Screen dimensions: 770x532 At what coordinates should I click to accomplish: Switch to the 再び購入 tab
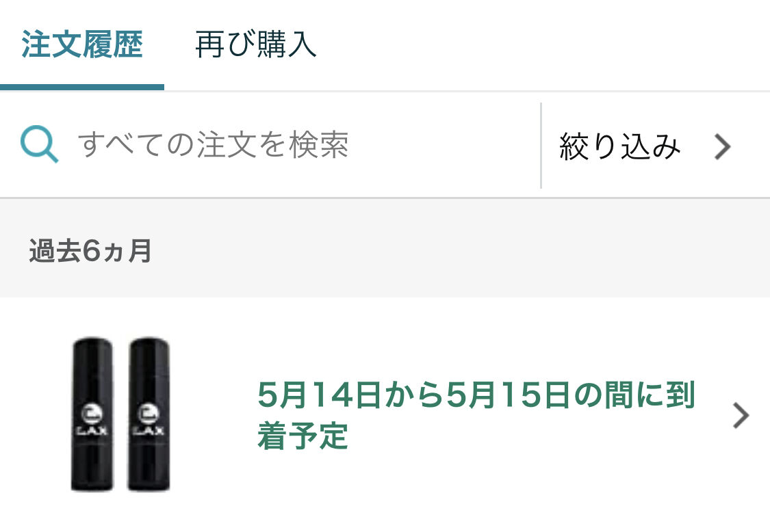(255, 44)
